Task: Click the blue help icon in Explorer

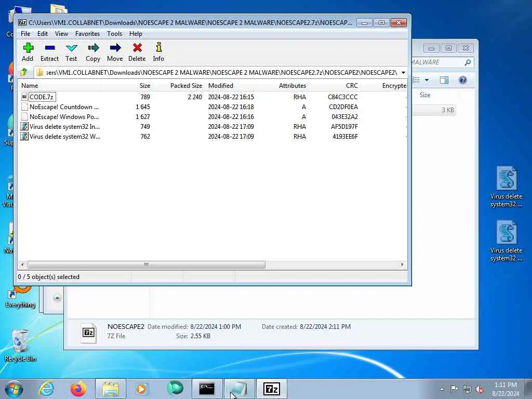Action: pos(463,80)
